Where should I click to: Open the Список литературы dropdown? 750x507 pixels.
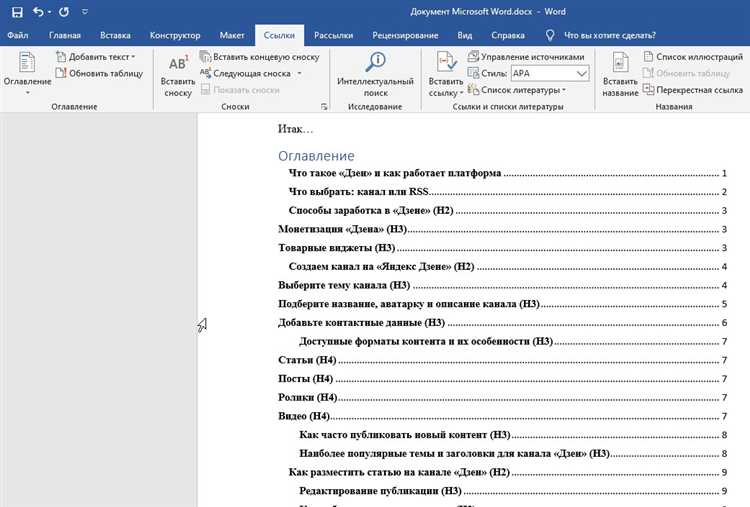(x=517, y=89)
